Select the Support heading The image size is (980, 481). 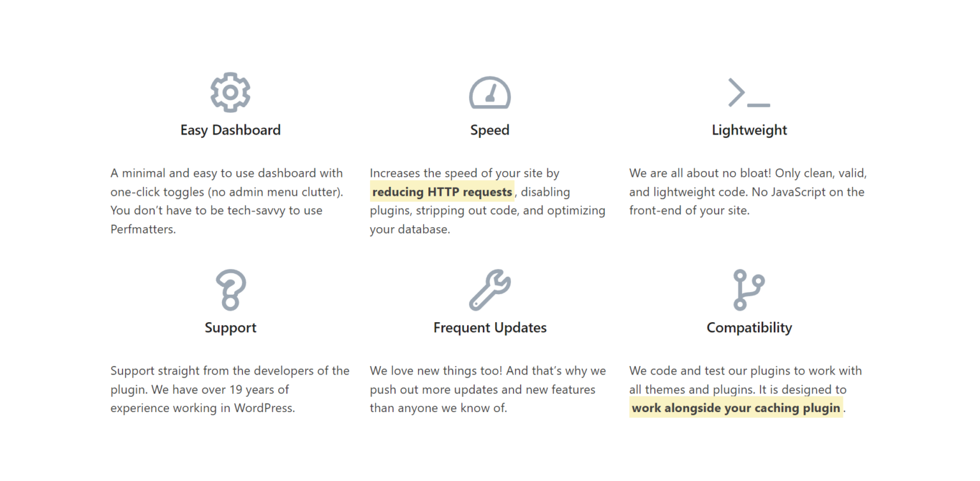(230, 329)
